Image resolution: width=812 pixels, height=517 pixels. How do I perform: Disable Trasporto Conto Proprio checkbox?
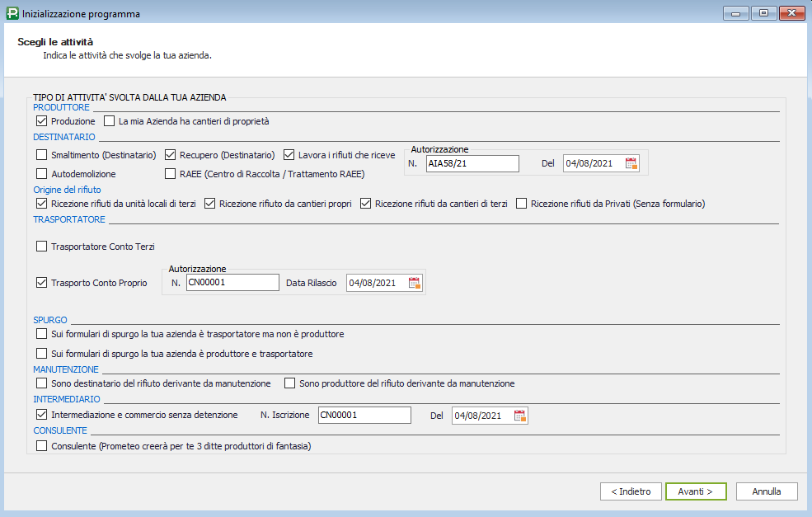click(43, 283)
